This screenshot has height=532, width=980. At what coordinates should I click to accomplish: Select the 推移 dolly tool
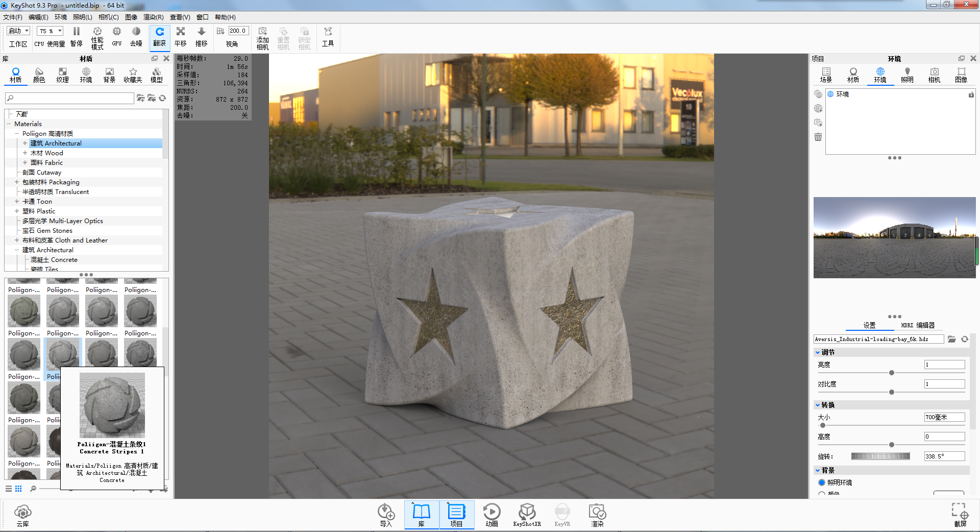[x=202, y=37]
